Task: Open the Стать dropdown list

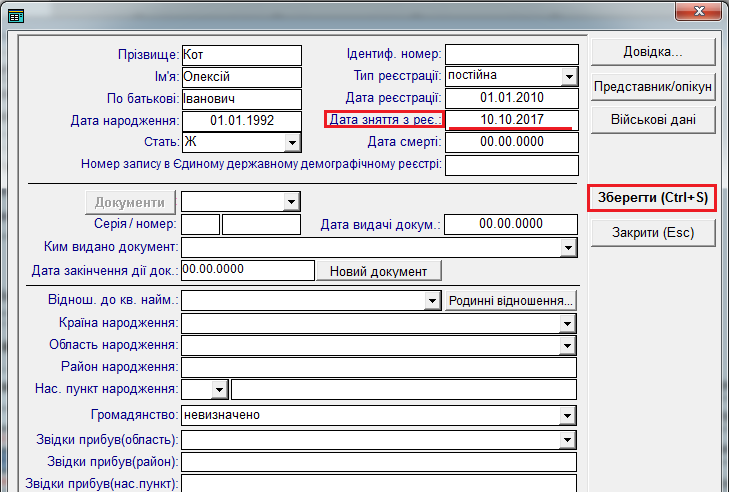Action: point(292,142)
